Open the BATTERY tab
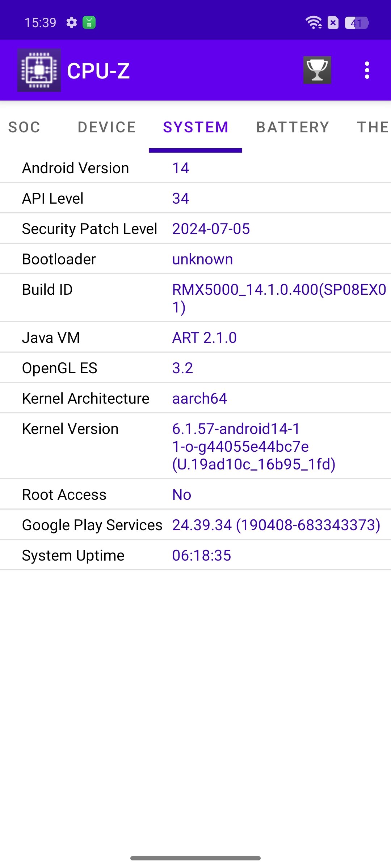Image resolution: width=391 pixels, height=868 pixels. point(293,127)
